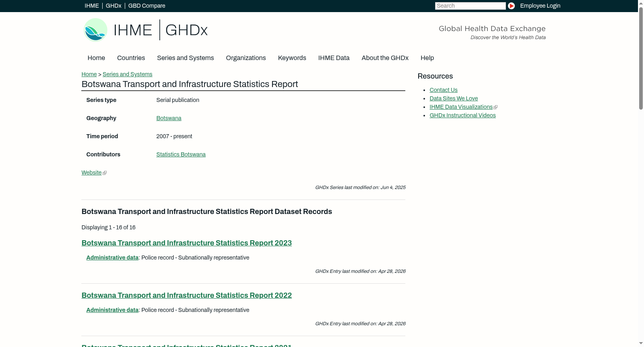Click the GHDx logo text
Viewport: 644px width, 347px height.
point(186,30)
